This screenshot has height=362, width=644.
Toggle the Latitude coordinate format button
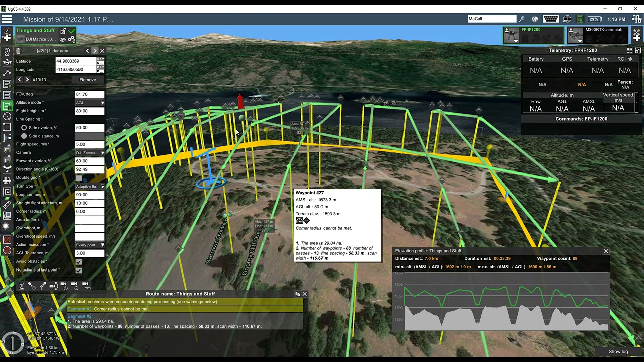pos(100,61)
